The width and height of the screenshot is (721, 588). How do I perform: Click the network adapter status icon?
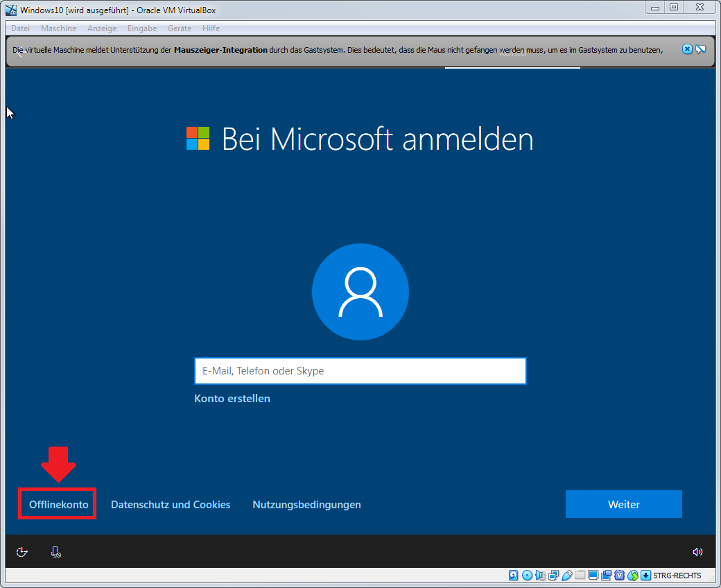[x=553, y=575]
